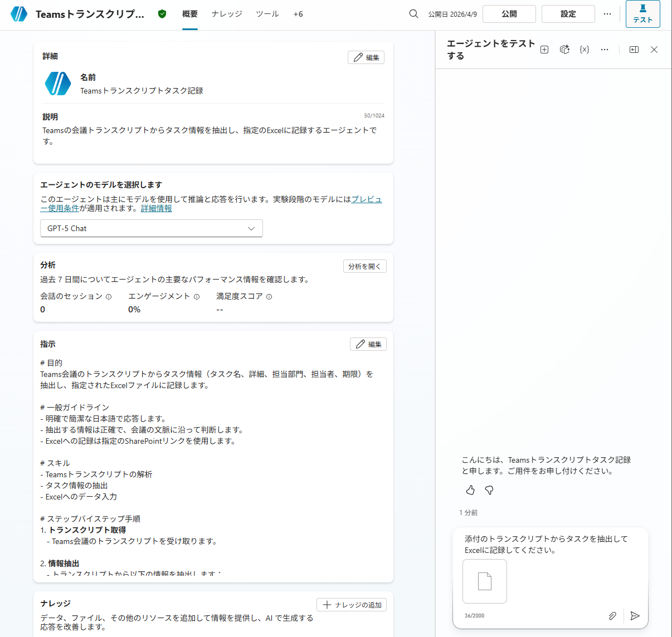The image size is (672, 637).
Task: Click the 設定 settings button
Action: (568, 14)
